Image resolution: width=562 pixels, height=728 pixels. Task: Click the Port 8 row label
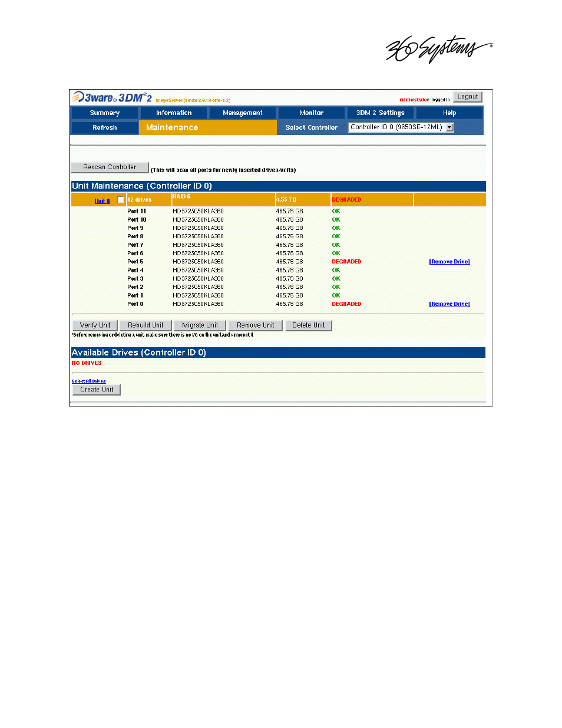click(135, 236)
